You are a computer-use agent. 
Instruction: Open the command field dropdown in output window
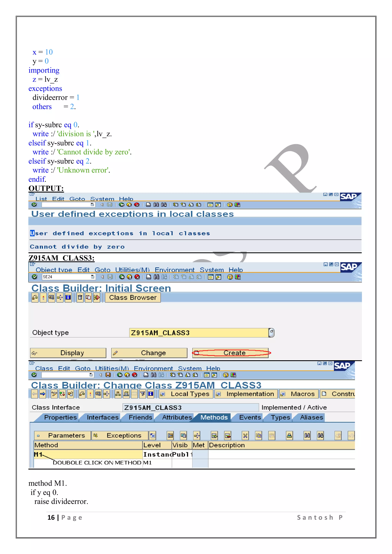92,205
